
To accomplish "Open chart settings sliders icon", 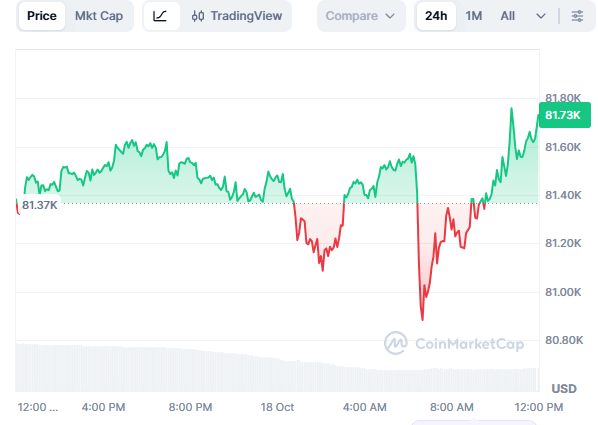I will point(577,16).
